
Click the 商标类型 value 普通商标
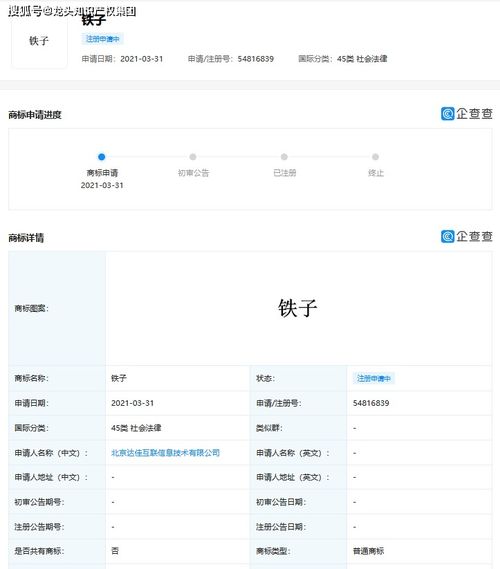(368, 551)
